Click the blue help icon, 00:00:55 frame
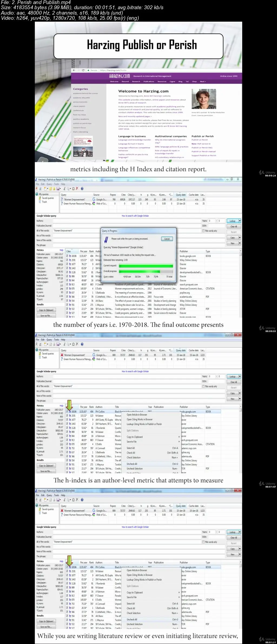277x644 pixels. (82, 189)
